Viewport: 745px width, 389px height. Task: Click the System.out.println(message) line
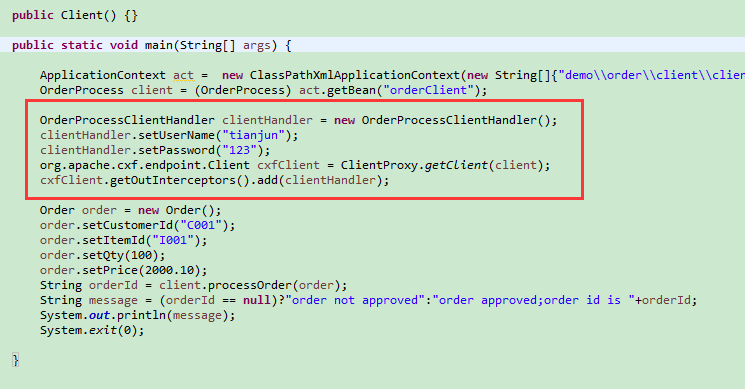[x=137, y=316]
